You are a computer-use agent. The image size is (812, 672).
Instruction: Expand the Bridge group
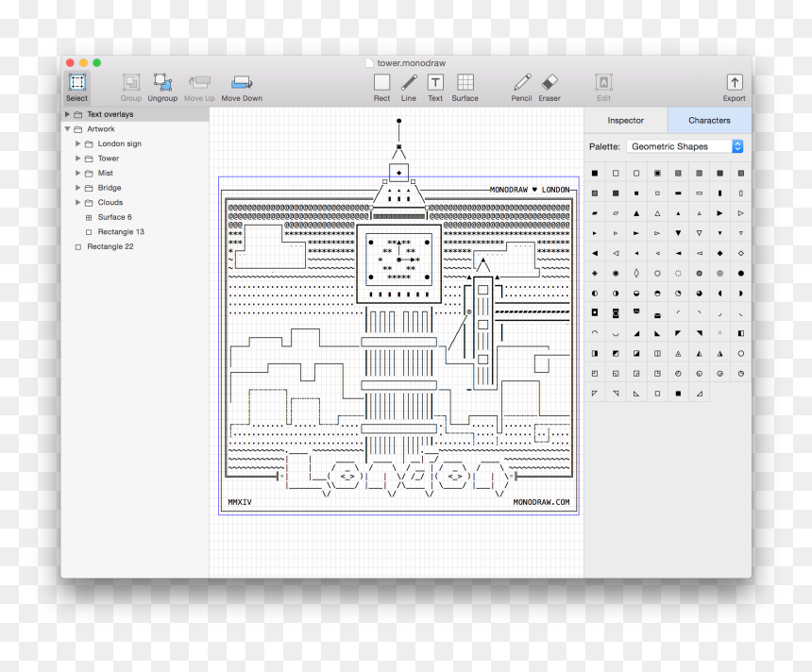pos(77,188)
